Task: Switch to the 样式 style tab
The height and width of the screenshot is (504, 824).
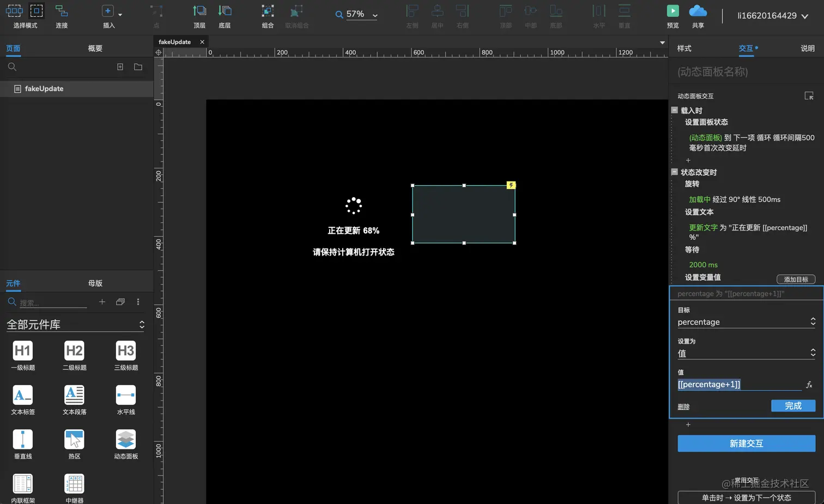Action: pyautogui.click(x=684, y=48)
